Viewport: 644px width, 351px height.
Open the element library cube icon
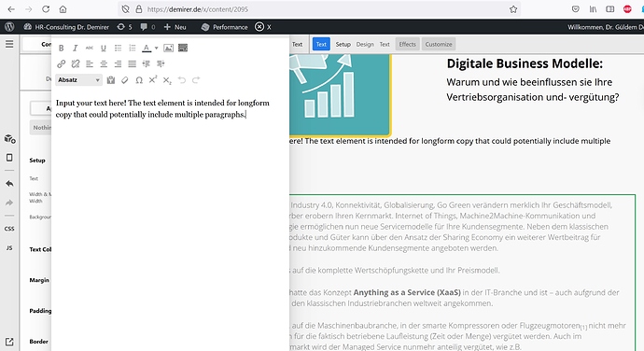[10, 138]
